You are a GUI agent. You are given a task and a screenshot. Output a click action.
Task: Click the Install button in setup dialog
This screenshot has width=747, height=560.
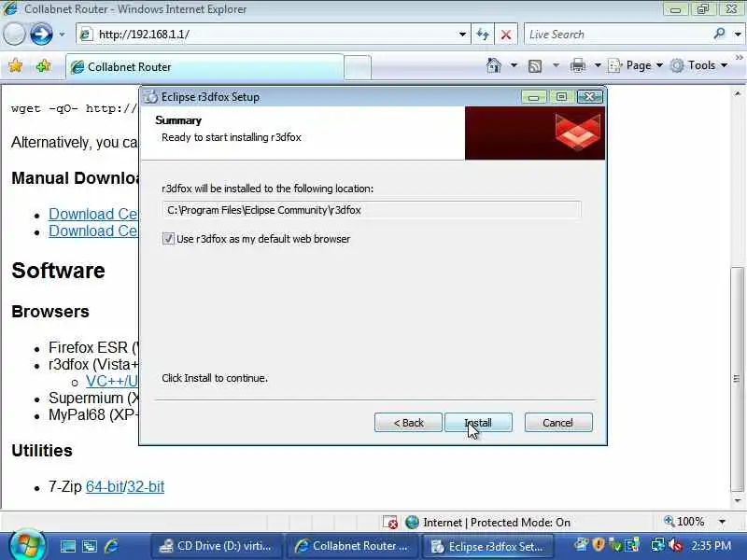pyautogui.click(x=478, y=423)
